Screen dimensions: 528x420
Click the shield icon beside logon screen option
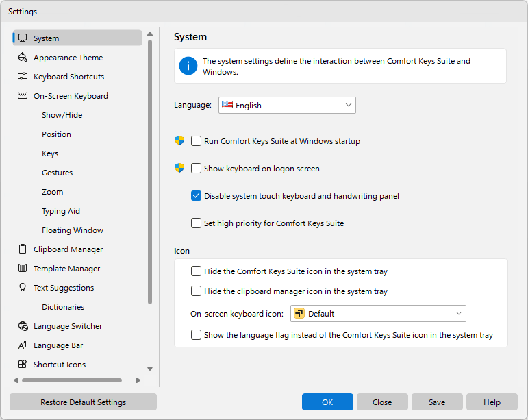(179, 168)
